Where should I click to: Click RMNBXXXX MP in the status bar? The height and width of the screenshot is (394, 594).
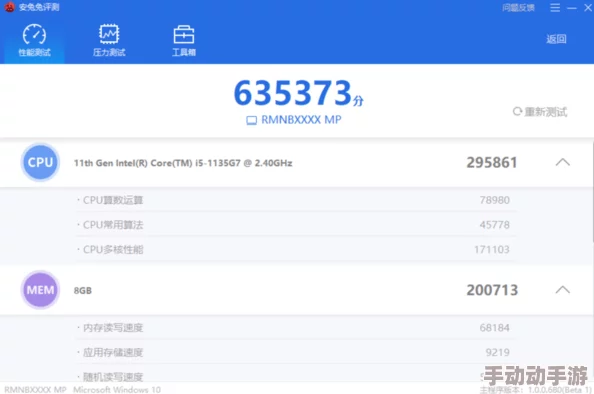(x=35, y=389)
